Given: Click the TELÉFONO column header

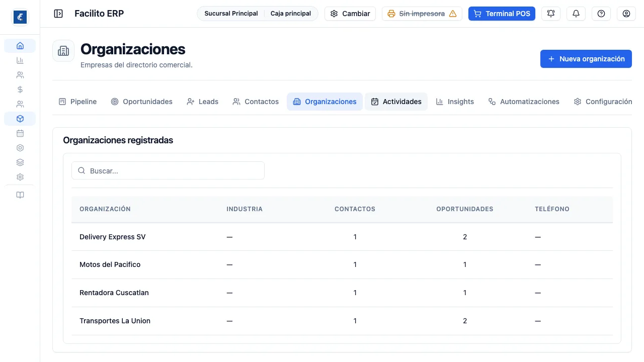Looking at the screenshot, I should (552, 209).
